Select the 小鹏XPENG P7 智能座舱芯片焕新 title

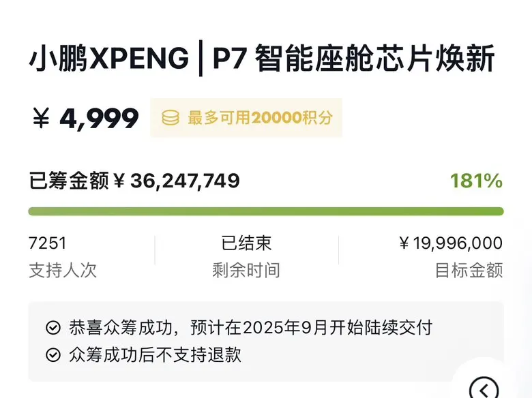pos(261,58)
